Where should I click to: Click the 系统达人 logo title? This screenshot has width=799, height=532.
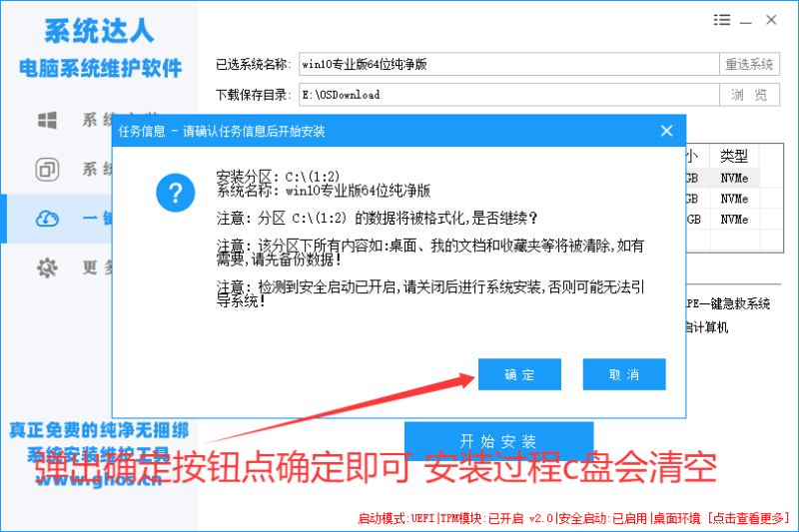point(99,31)
